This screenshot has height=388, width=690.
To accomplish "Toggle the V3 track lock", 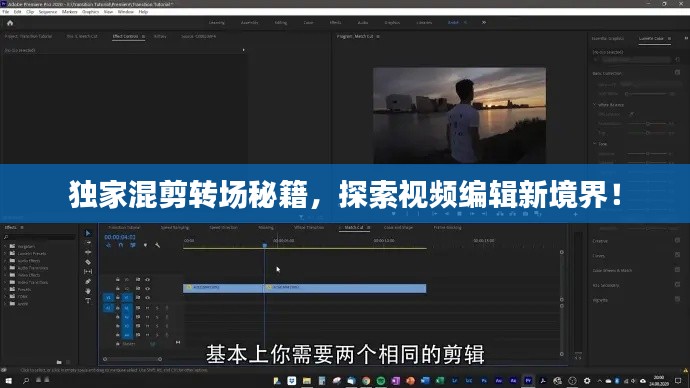I will click(117, 280).
